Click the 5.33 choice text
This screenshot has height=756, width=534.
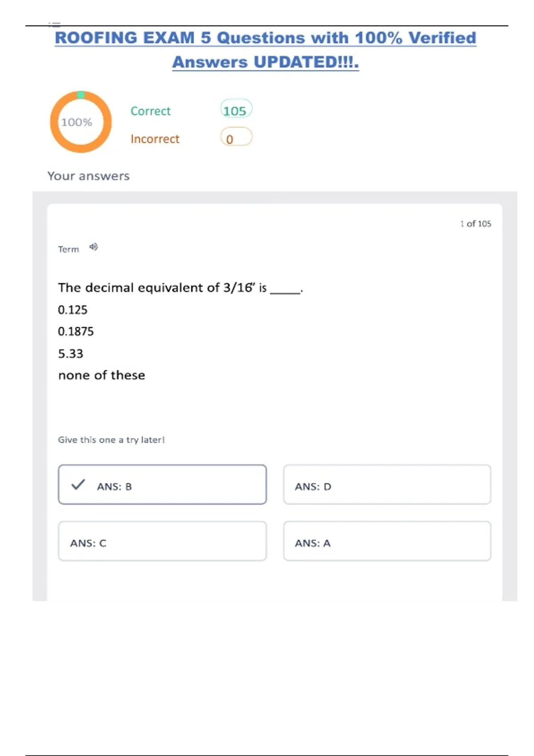tap(70, 354)
